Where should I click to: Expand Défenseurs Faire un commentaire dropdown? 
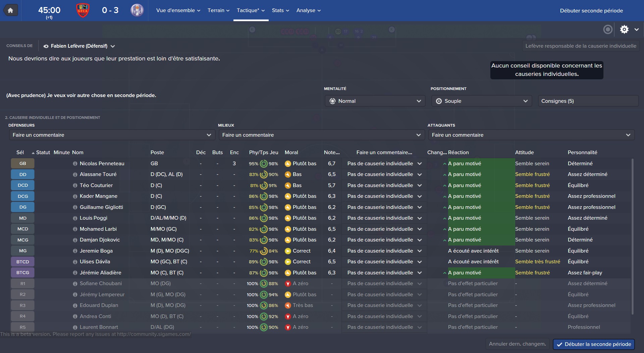(x=112, y=135)
